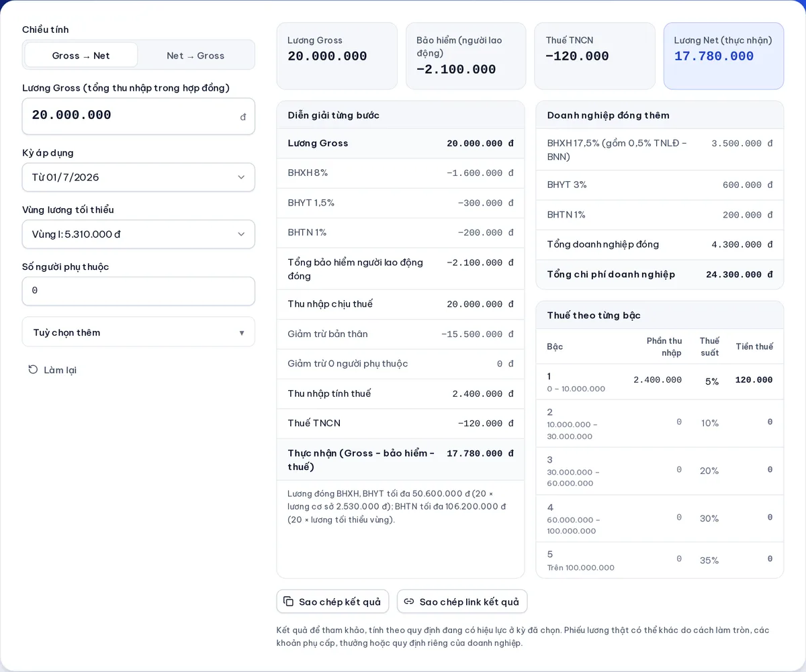Click the "Giảm trừ bản thân" row label
The height and width of the screenshot is (672, 806).
pos(328,334)
